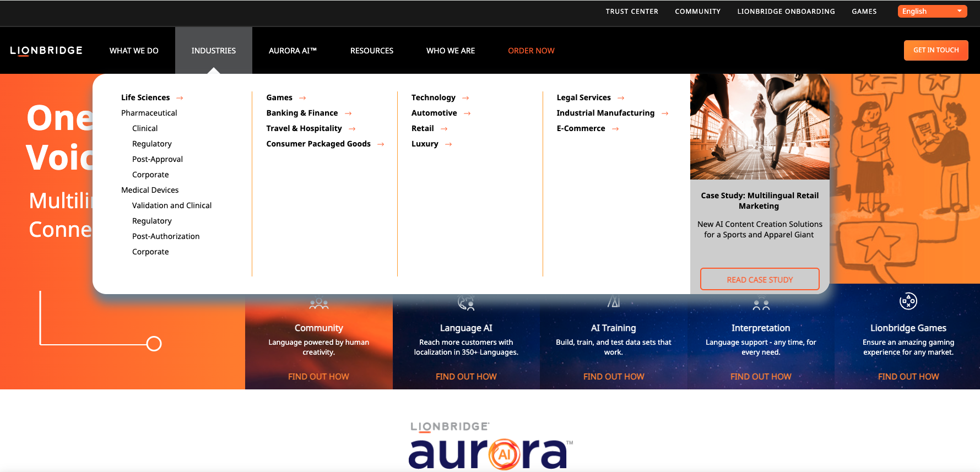The image size is (980, 472).
Task: Click the Interpretation people icon
Action: click(761, 304)
